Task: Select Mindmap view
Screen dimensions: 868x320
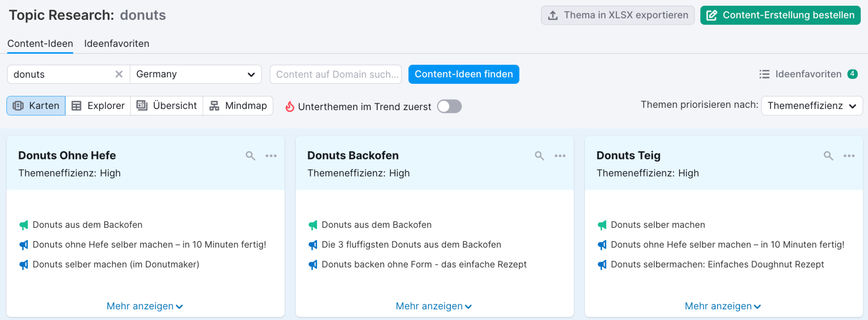Action: tap(238, 106)
